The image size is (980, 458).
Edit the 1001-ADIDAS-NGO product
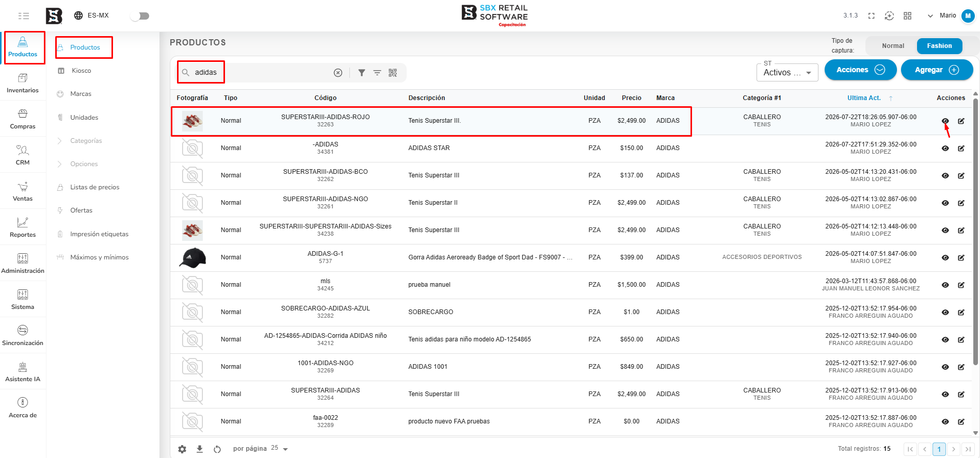tap(961, 367)
